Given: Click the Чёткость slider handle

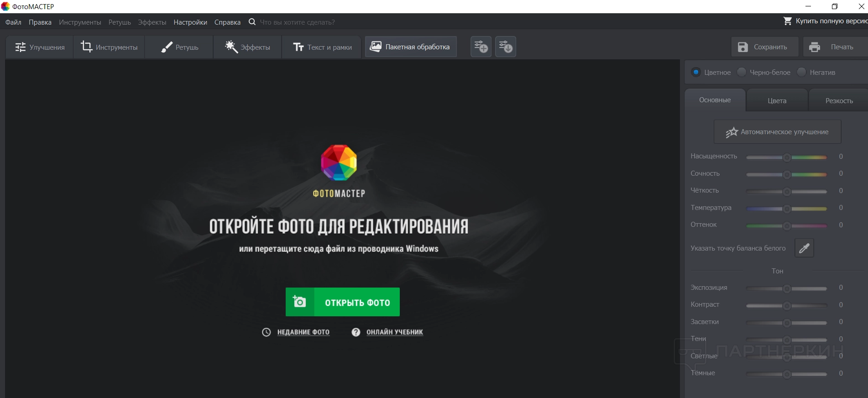Looking at the screenshot, I should pyautogui.click(x=787, y=192).
